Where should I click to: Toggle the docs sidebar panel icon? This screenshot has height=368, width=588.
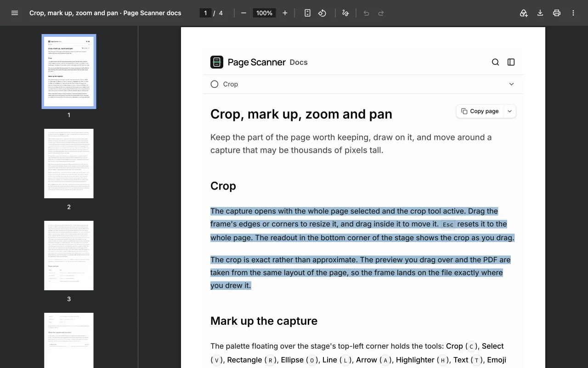pyautogui.click(x=511, y=62)
